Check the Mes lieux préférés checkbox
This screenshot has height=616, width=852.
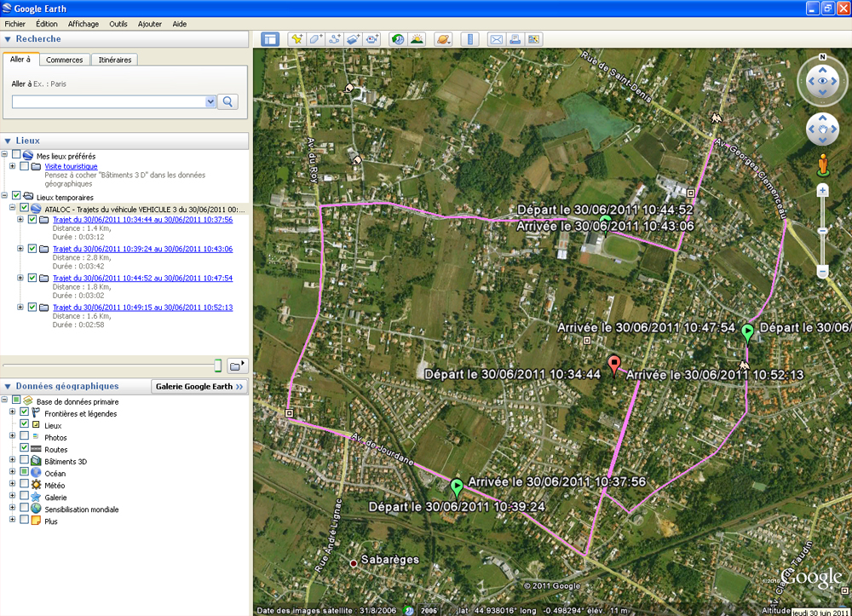[16, 155]
